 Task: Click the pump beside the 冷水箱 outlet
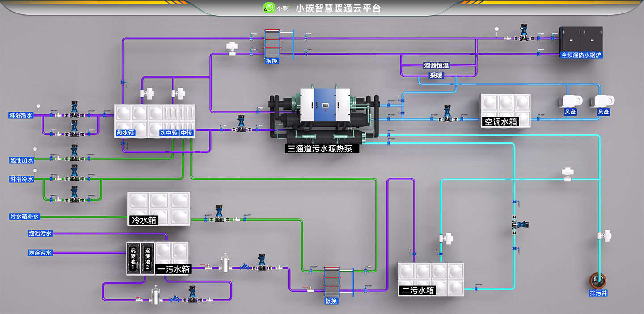pyautogui.click(x=219, y=213)
